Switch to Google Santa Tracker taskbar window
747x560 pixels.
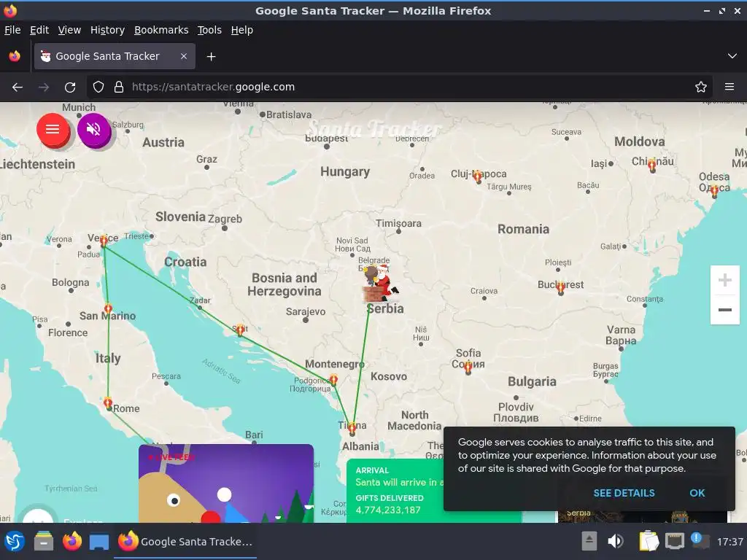(185, 542)
